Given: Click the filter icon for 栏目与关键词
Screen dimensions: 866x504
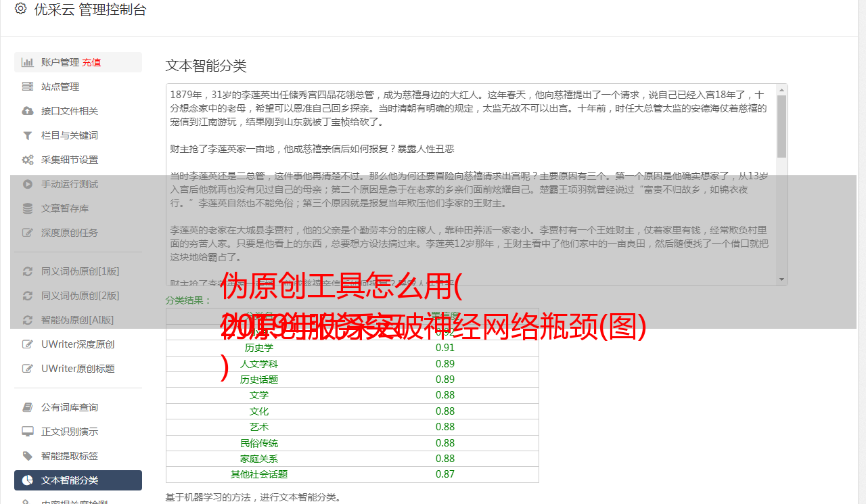Looking at the screenshot, I should 28,135.
